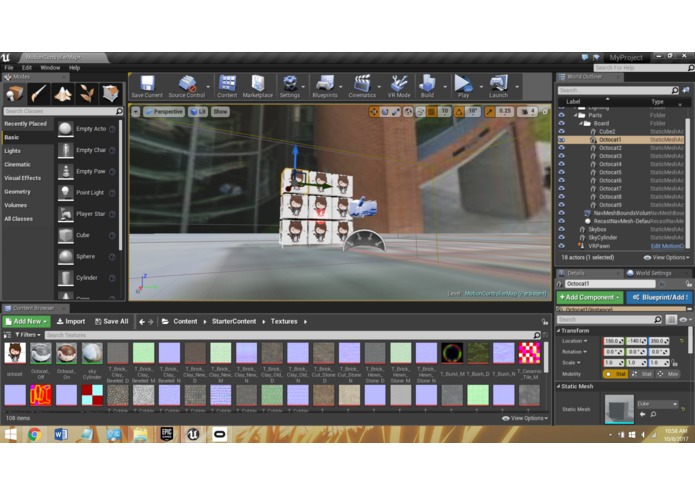Open Chrome from taskbar
The image size is (695, 494).
35,434
